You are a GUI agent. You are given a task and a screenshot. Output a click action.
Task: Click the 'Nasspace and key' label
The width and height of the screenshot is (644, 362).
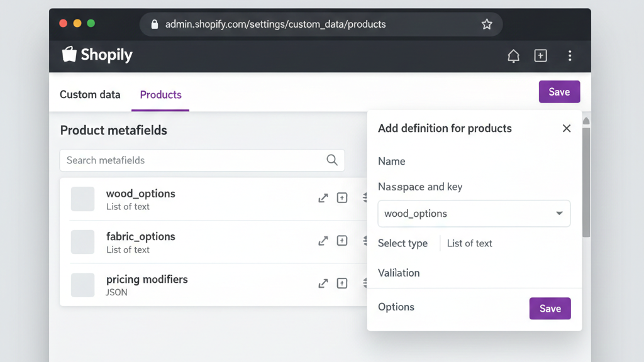[420, 187]
